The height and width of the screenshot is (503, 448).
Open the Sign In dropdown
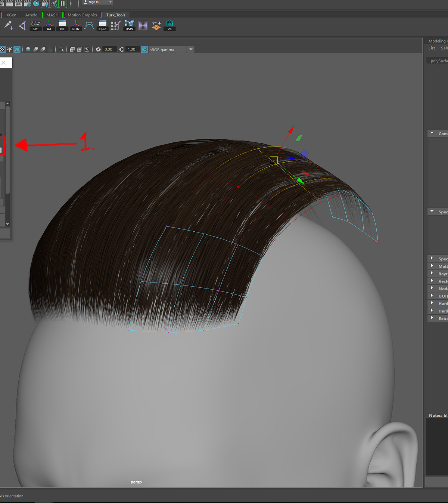click(97, 2)
